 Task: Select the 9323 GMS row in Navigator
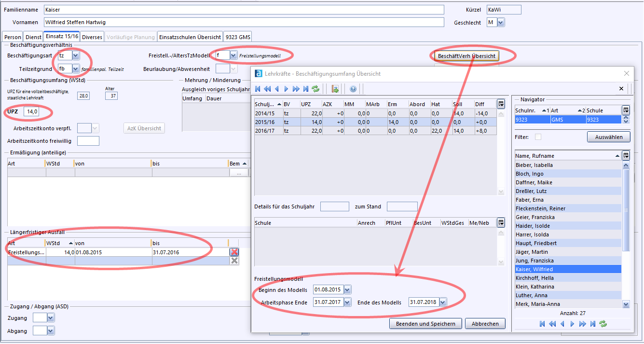(x=568, y=119)
